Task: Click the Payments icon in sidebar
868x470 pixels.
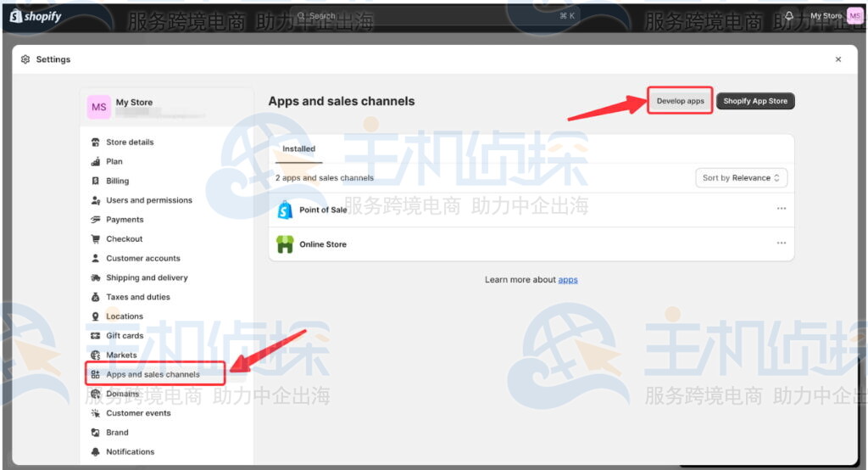Action: point(95,220)
